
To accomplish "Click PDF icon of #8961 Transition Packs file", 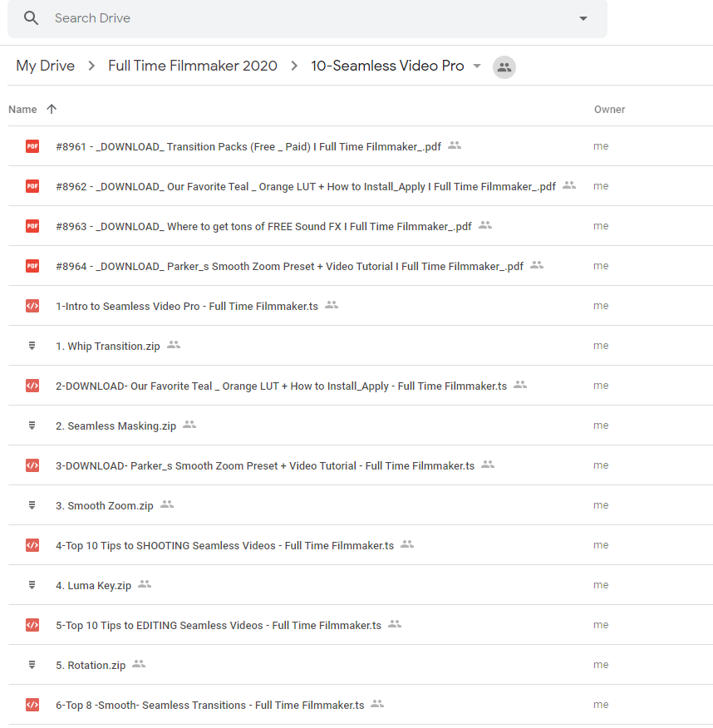I will point(32,146).
